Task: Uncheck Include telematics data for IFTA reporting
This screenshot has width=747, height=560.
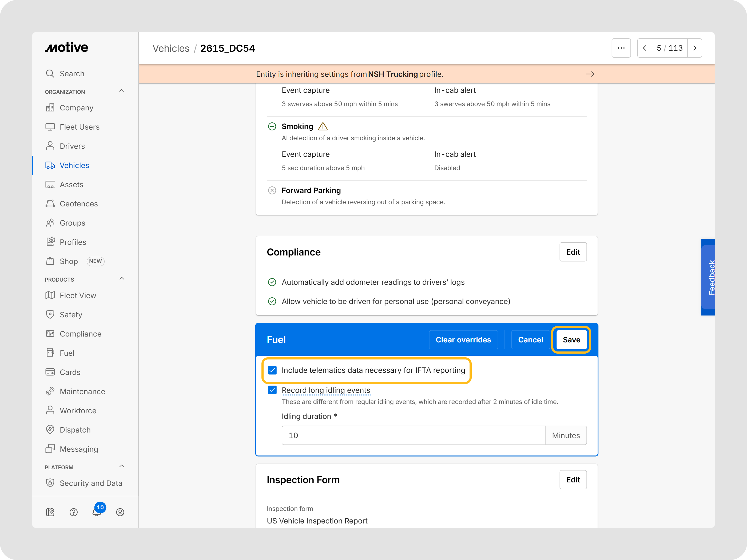Action: tap(272, 370)
